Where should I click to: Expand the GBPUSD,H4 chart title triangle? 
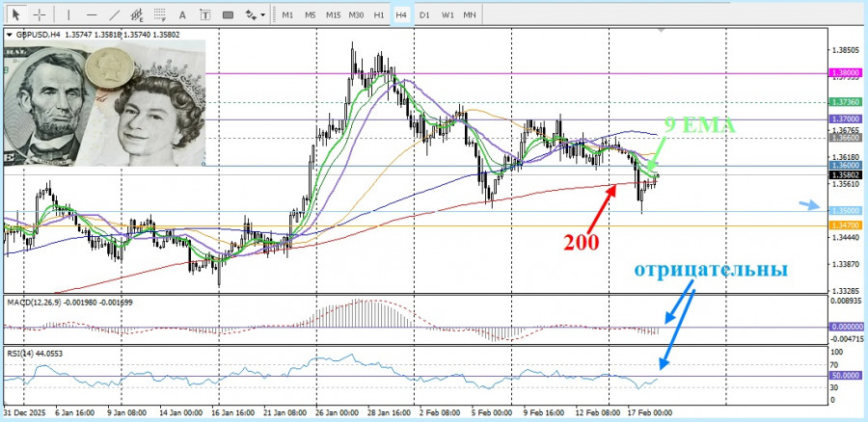[x=10, y=35]
